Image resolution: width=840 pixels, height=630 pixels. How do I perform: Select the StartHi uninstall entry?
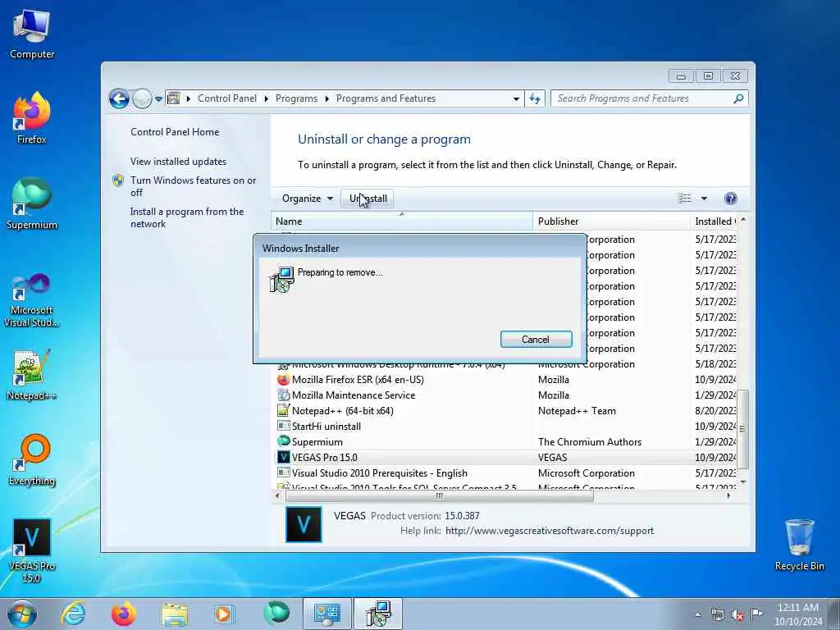pos(507,427)
